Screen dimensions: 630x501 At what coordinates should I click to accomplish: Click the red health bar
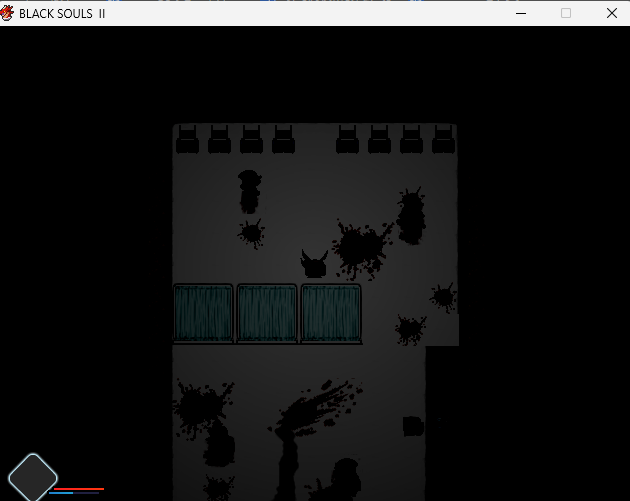coord(78,488)
